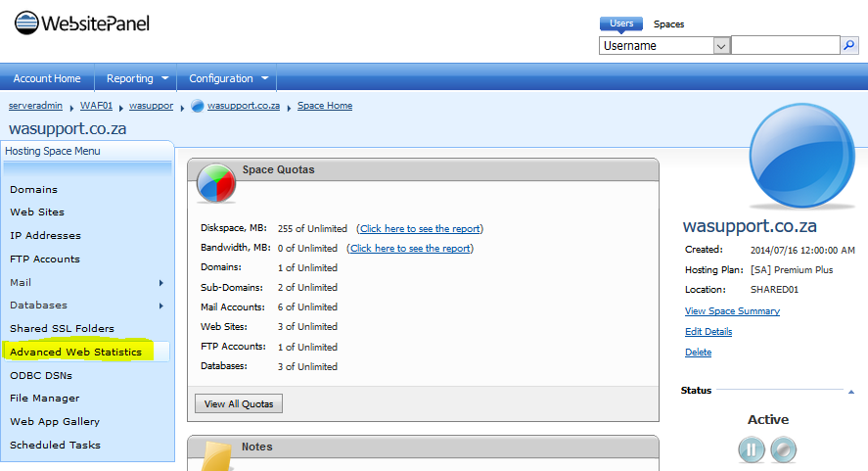Open Web App Gallery menu item
Screen dimensions: 868x471
click(x=55, y=422)
